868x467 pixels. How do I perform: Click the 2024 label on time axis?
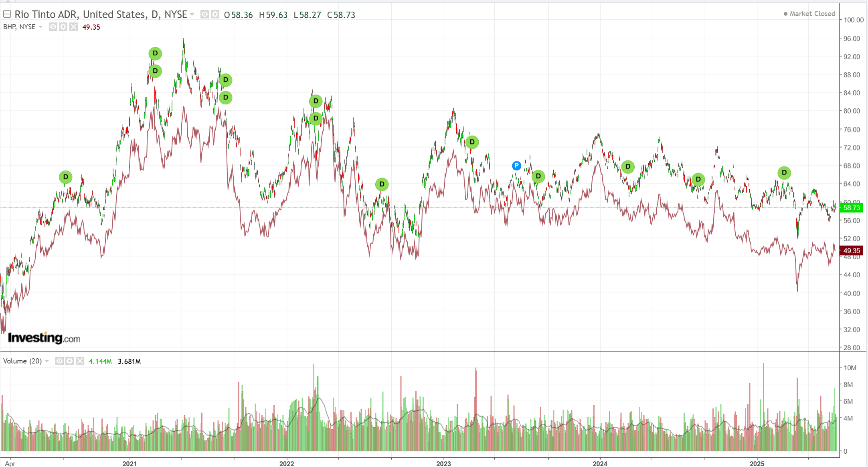[600, 463]
